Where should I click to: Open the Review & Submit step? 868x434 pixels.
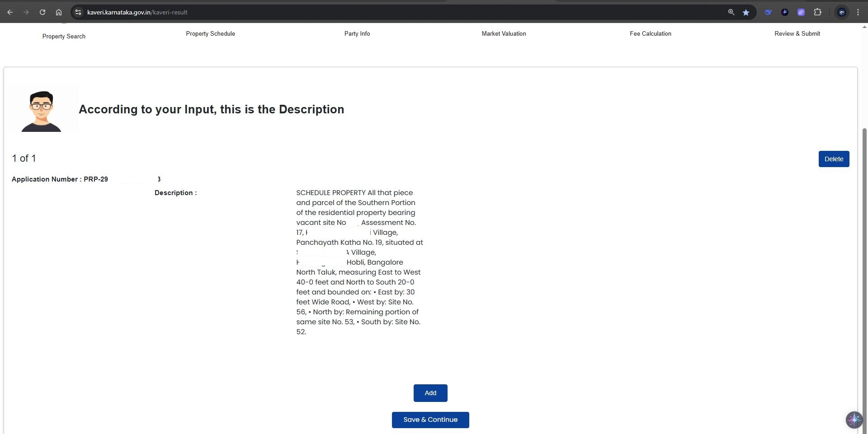click(797, 33)
